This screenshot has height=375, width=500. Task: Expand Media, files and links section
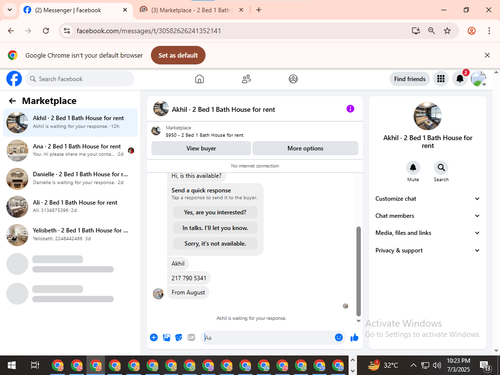[x=427, y=233]
